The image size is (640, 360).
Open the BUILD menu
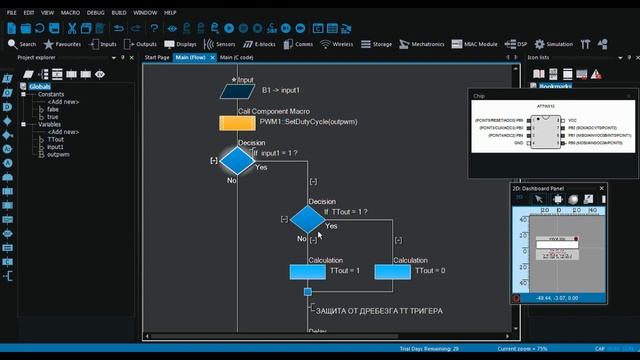click(119, 13)
